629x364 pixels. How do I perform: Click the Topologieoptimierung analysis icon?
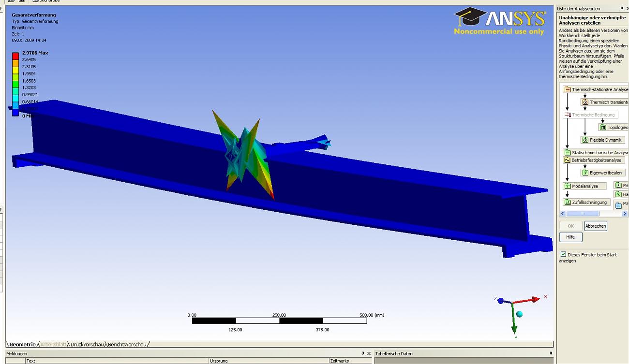coord(603,128)
